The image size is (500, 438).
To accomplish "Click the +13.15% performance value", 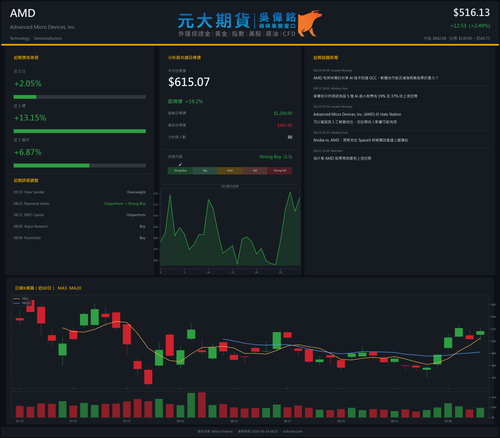I will pyautogui.click(x=30, y=118).
